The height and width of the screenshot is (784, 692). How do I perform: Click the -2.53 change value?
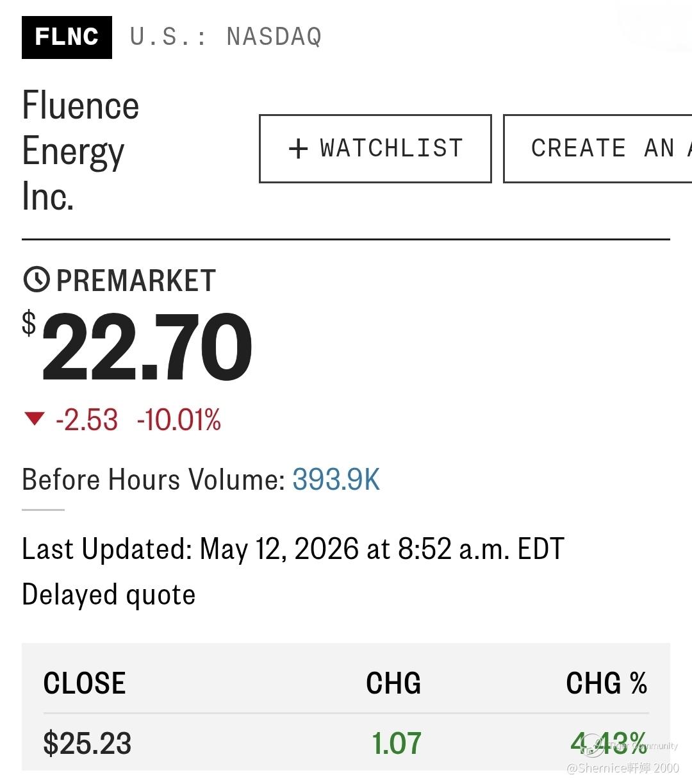tap(87, 421)
